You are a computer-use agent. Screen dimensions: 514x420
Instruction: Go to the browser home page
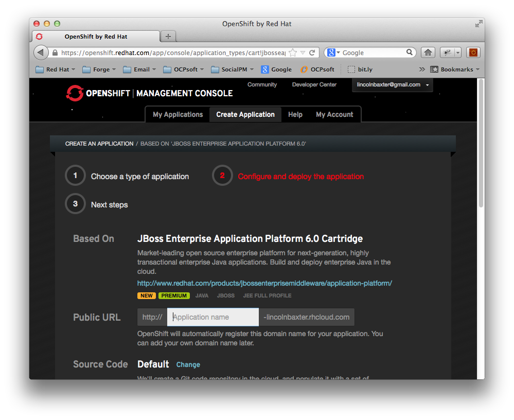click(x=428, y=52)
